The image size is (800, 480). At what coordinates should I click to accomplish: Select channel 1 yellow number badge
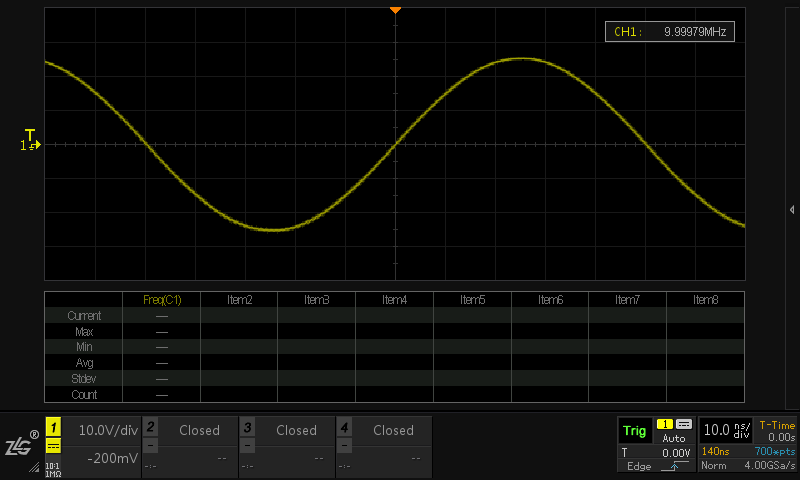pos(53,427)
